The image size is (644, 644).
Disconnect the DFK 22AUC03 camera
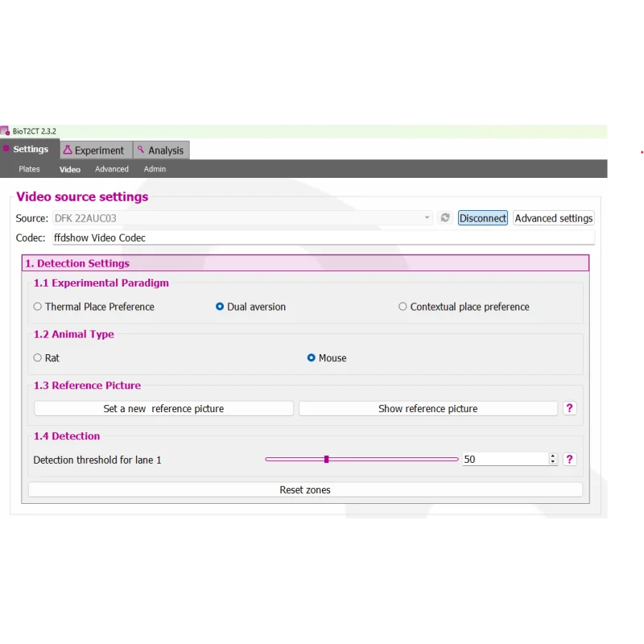tap(482, 218)
